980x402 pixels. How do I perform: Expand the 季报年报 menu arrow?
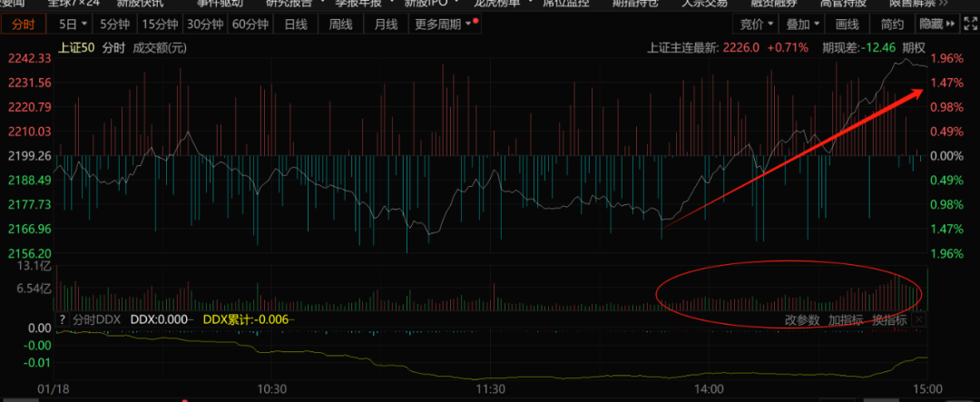392,2
